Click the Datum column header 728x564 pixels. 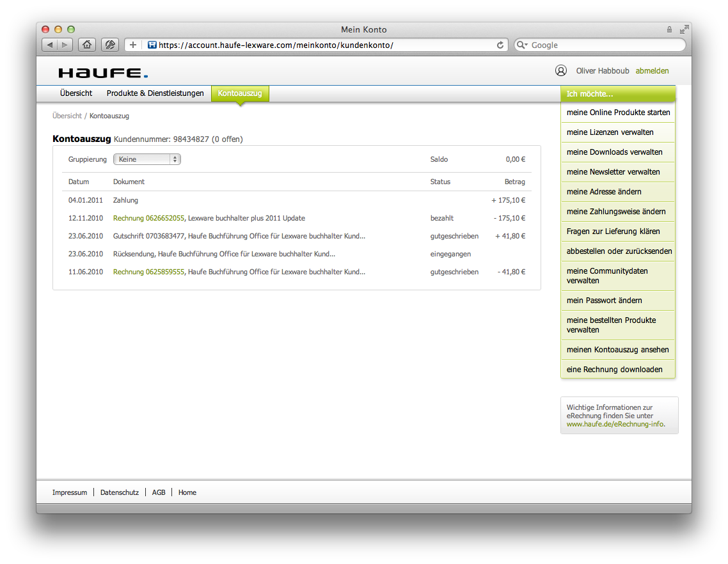79,182
